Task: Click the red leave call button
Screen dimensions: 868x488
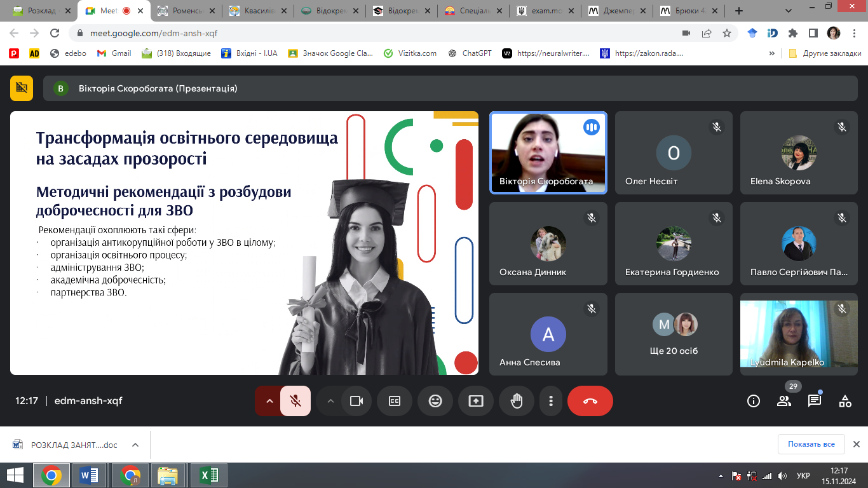Action: (590, 401)
